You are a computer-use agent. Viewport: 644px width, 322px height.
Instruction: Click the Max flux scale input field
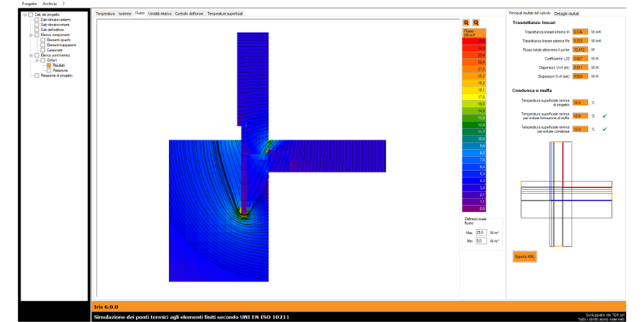click(481, 233)
